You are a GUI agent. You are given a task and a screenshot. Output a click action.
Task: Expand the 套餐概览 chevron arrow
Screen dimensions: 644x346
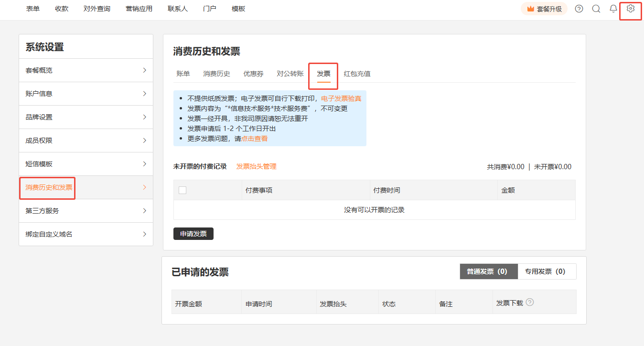tap(144, 70)
